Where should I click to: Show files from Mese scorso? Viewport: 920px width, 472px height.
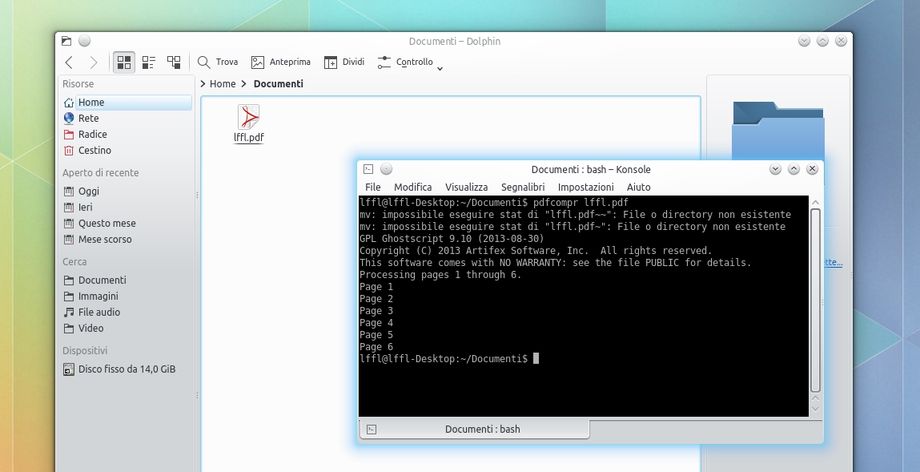click(x=127, y=240)
